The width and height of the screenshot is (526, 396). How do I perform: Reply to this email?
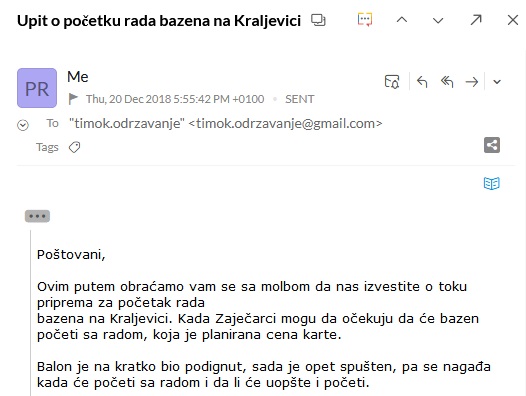(x=422, y=82)
